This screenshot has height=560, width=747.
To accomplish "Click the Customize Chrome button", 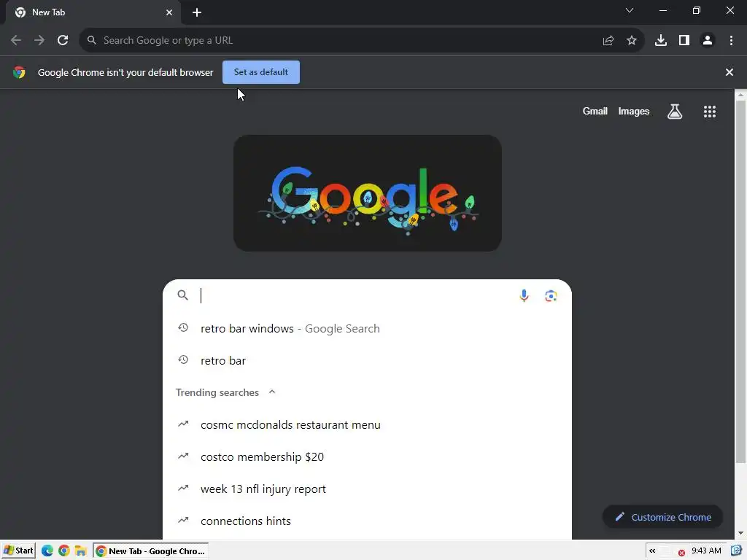I will 662,517.
